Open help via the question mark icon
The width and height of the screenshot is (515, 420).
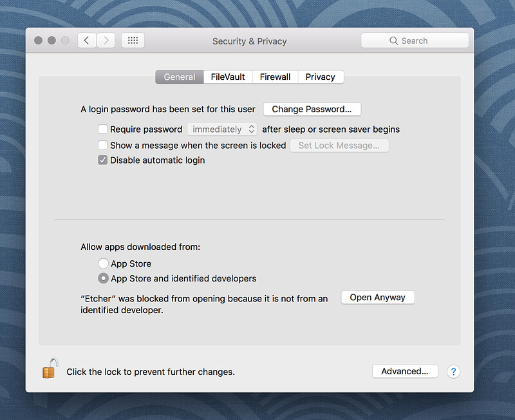pyautogui.click(x=453, y=372)
